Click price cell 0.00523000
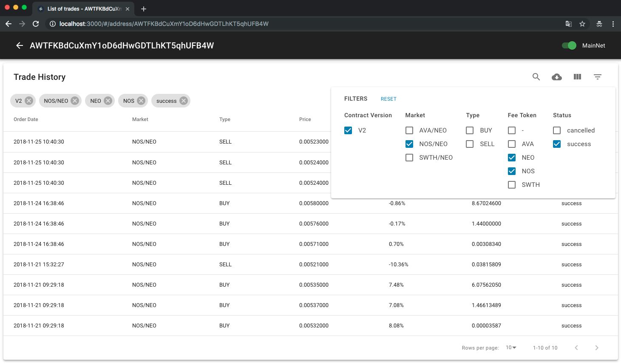621x364 pixels. point(314,142)
